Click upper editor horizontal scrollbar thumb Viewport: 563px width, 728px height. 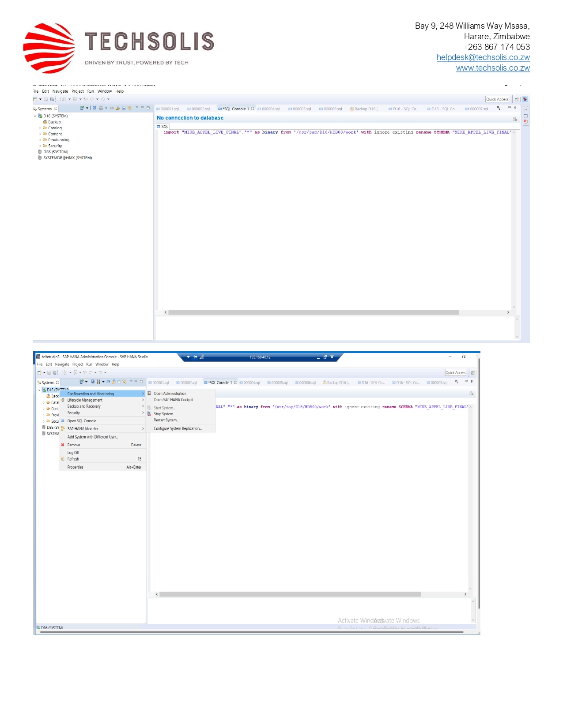[314, 312]
